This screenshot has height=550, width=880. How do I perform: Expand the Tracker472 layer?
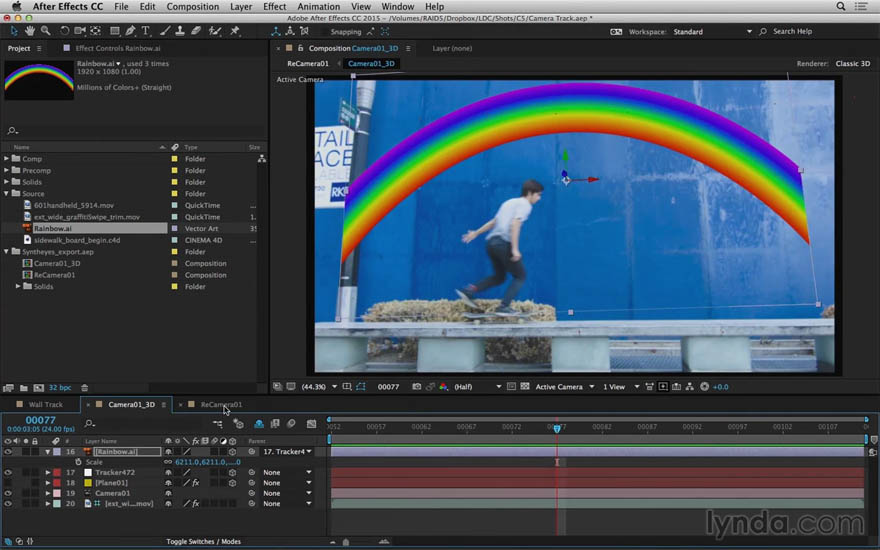48,473
